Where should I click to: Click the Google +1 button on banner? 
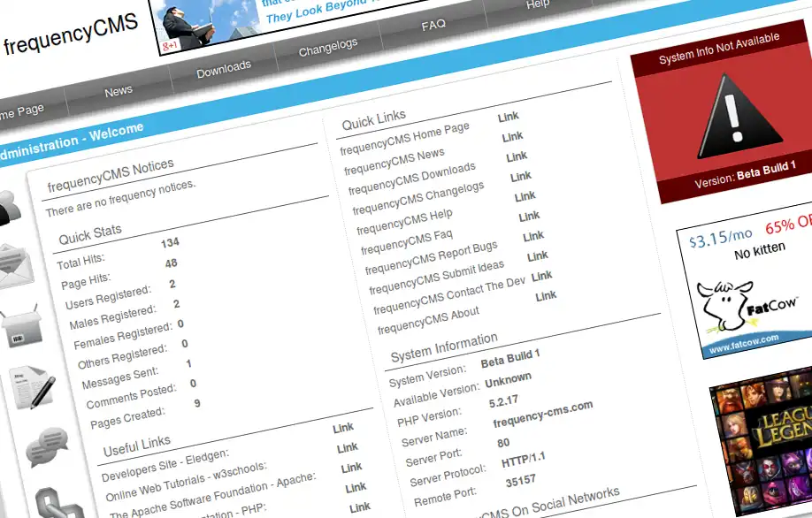point(170,46)
